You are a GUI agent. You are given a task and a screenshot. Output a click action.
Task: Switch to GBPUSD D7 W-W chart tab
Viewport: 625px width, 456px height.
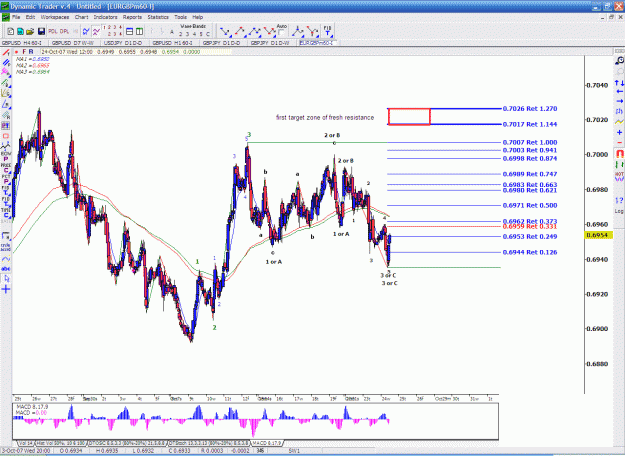[x=73, y=43]
